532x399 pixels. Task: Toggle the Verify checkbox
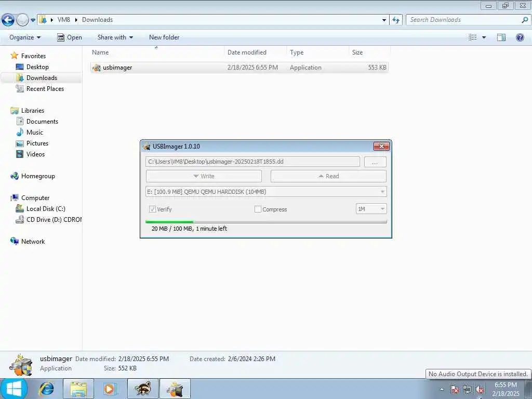[x=153, y=209]
